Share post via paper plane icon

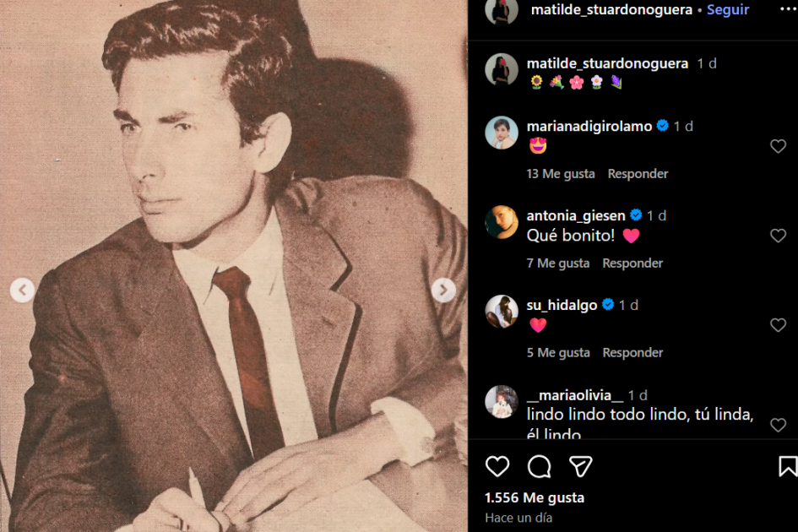point(580,466)
